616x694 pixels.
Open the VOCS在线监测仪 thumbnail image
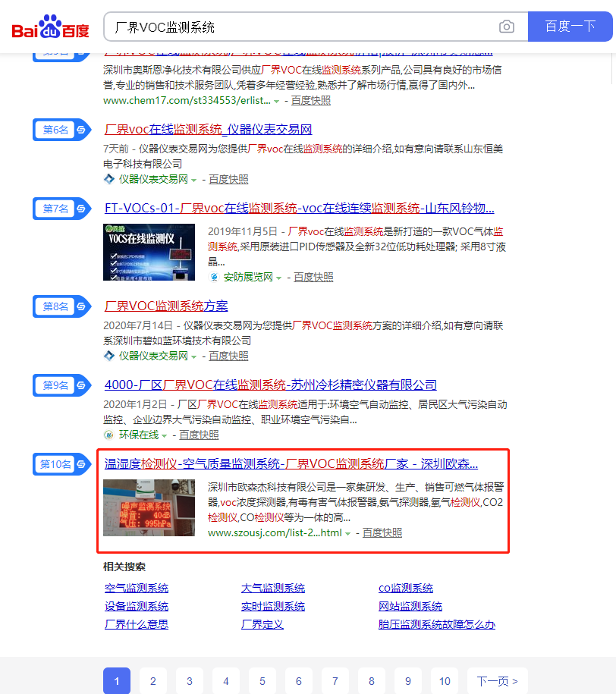149,252
